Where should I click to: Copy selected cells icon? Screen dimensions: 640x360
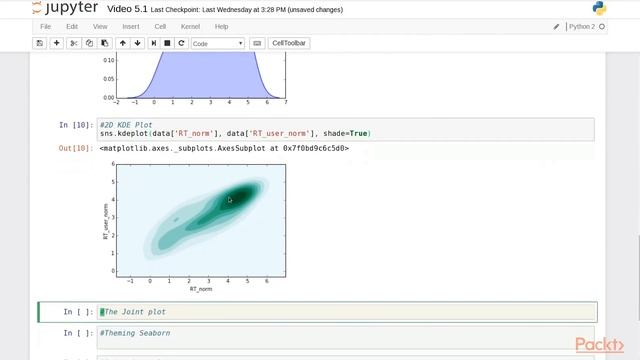(89, 43)
